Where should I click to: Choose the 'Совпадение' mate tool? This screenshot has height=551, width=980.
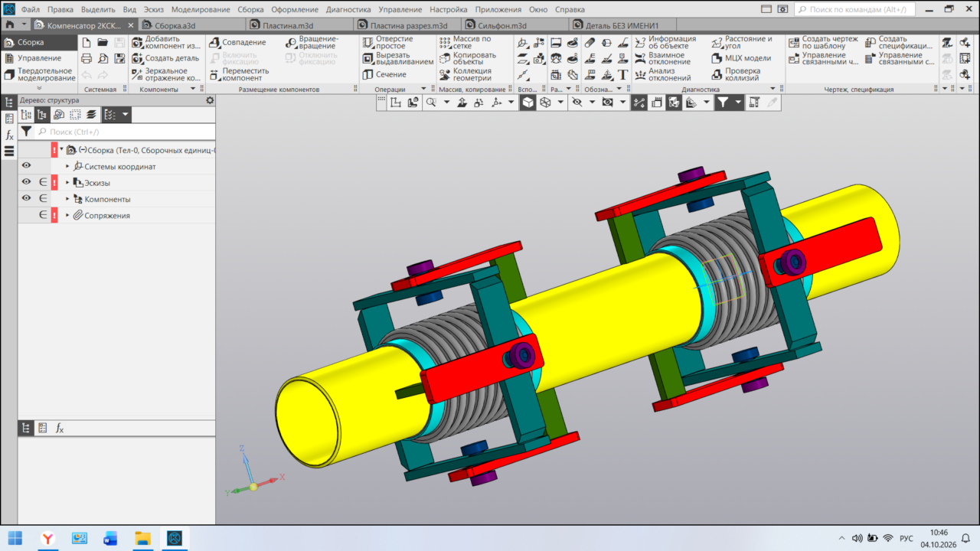pyautogui.click(x=238, y=42)
